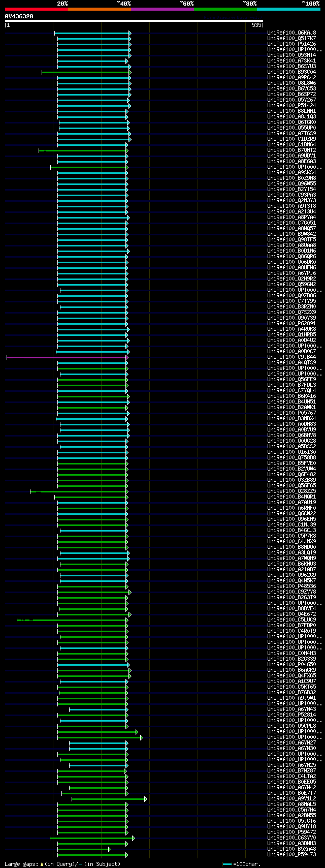The image size is (325, 868).
Task: Select the UniRef100_C9JB44 label
Action: tap(291, 357)
